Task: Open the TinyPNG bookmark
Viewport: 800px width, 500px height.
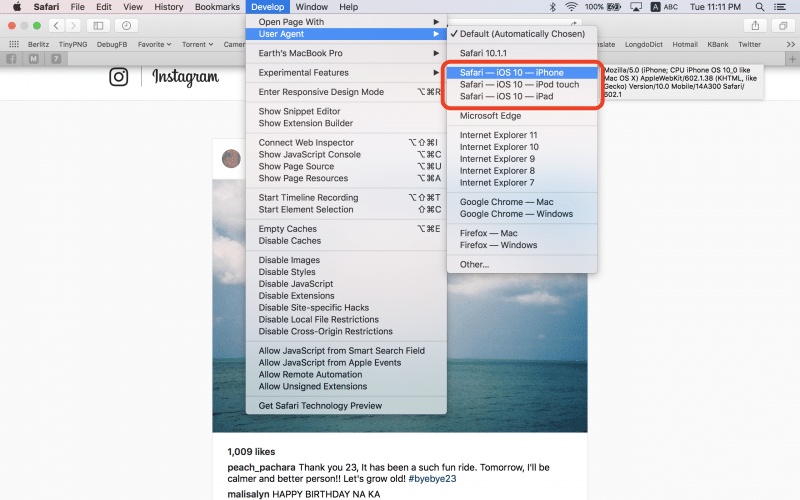Action: pos(73,44)
